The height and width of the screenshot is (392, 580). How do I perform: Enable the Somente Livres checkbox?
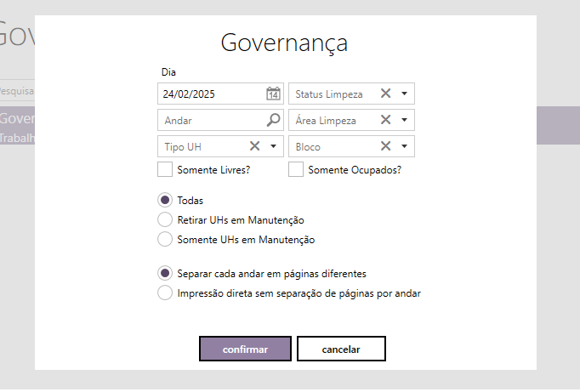click(165, 169)
